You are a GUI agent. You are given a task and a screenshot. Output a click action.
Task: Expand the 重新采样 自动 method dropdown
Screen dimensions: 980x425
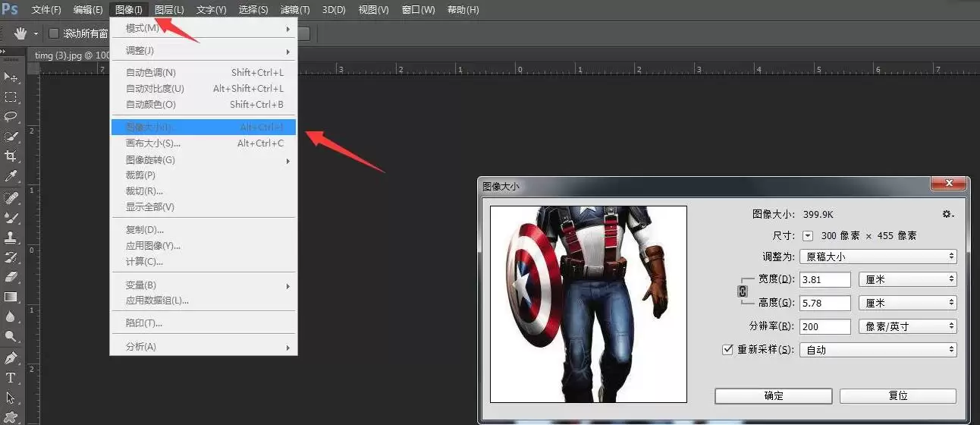[878, 350]
